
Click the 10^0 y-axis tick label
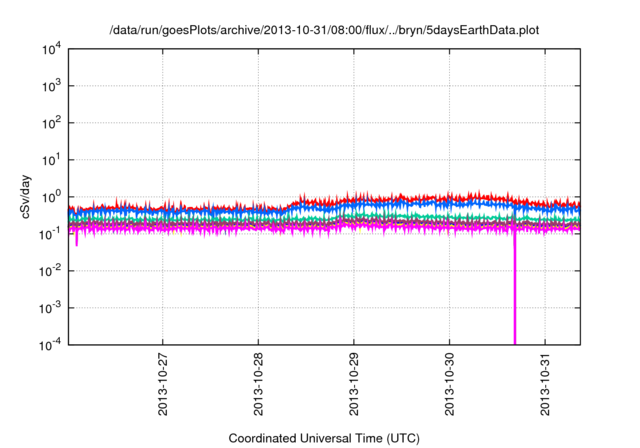click(x=51, y=197)
